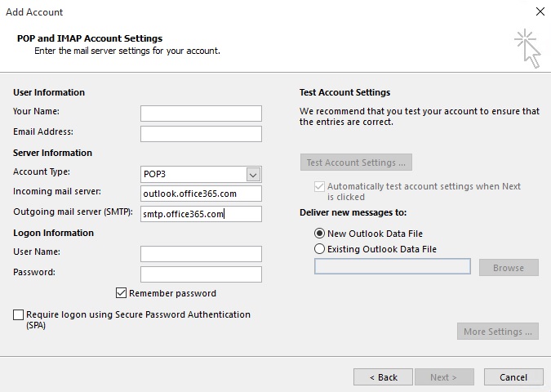Edit the Outgoing mail server (SMTP) field
This screenshot has width=551, height=392.
tap(201, 214)
